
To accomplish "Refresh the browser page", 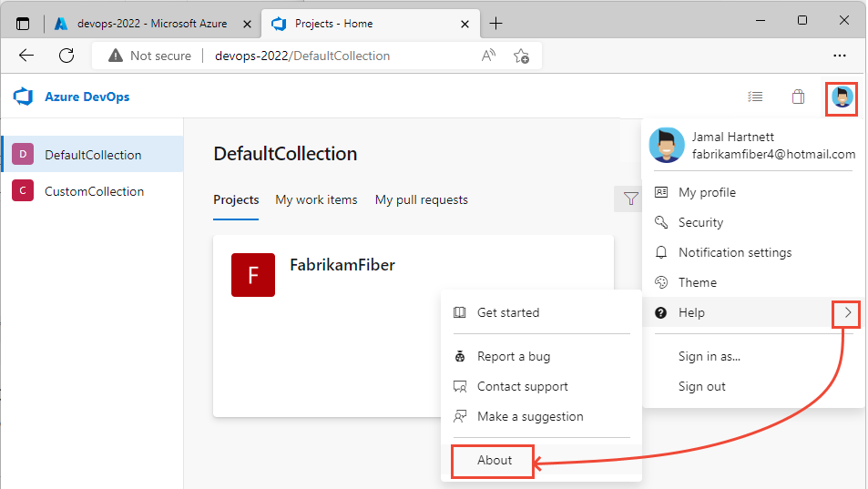I will coord(66,56).
